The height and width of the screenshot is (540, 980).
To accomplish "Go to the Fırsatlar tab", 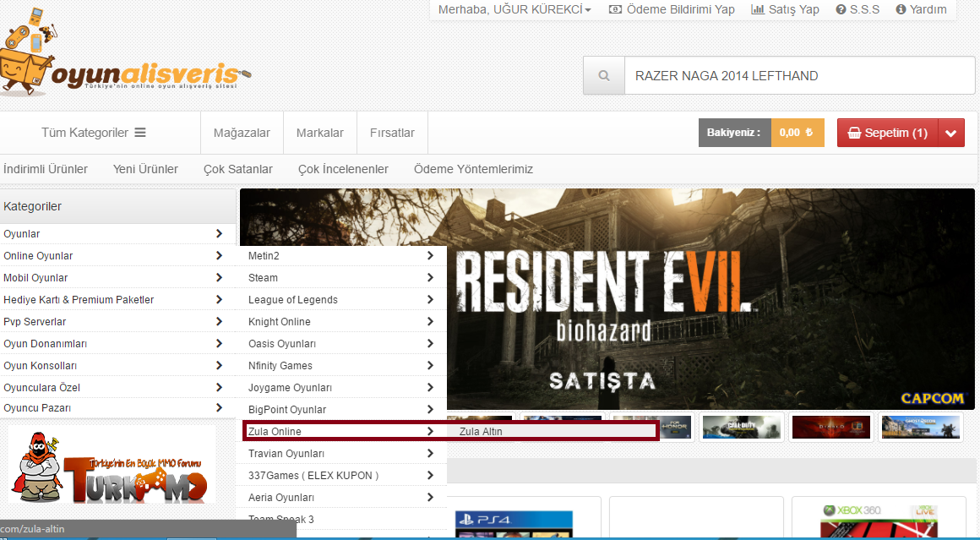I will [x=392, y=133].
